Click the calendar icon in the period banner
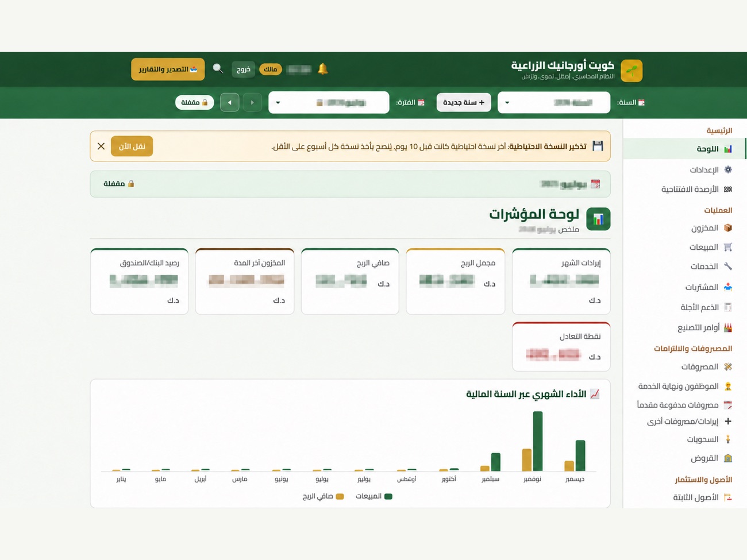Image resolution: width=747 pixels, height=560 pixels. (595, 184)
